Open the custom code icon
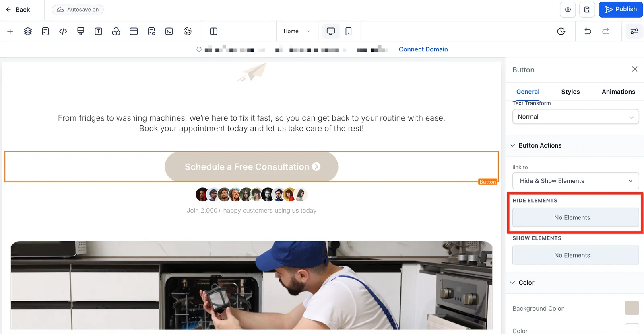The height and width of the screenshot is (334, 644). [x=63, y=31]
